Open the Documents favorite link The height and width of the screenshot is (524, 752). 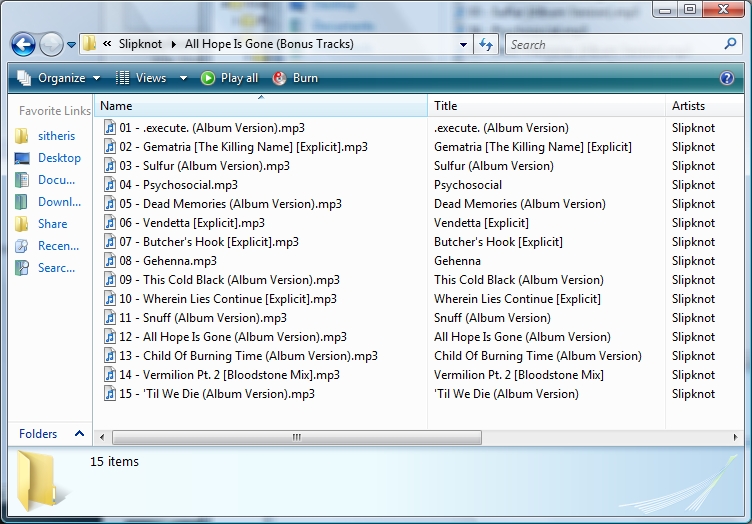click(57, 180)
